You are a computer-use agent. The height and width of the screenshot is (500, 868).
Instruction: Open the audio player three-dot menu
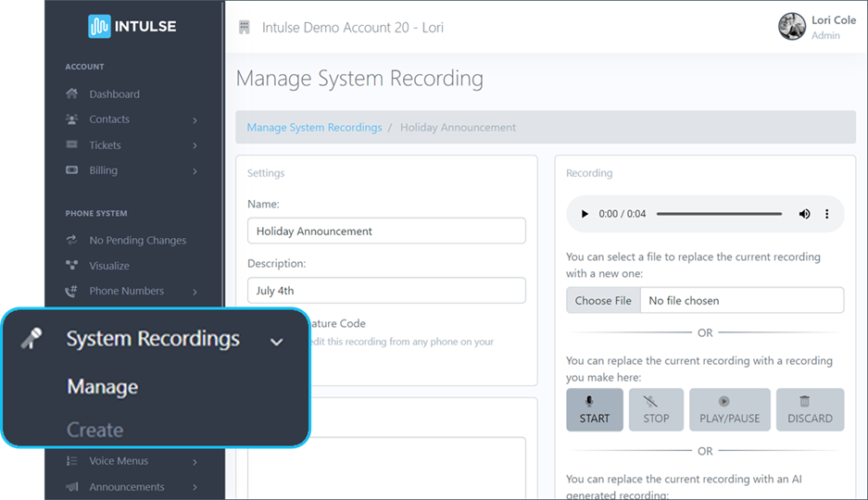pos(827,214)
